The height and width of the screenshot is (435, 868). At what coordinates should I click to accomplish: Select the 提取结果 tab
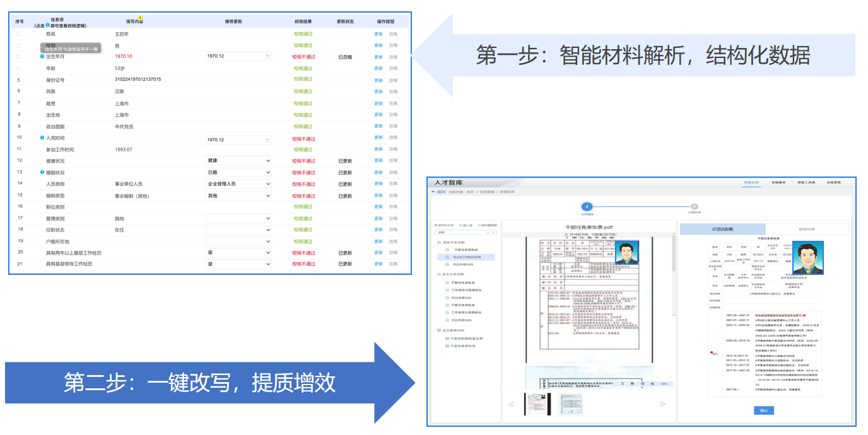(807, 229)
